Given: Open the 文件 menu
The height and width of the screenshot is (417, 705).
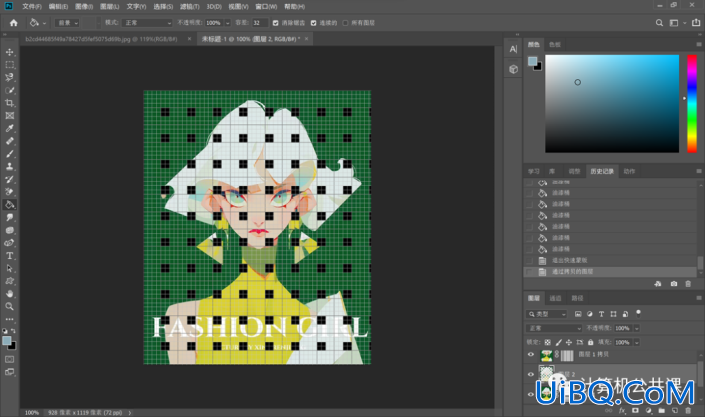Looking at the screenshot, I should [32, 6].
